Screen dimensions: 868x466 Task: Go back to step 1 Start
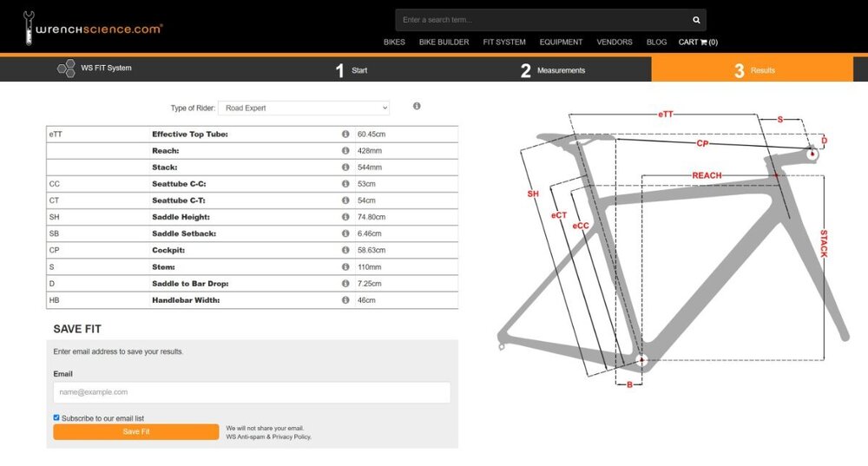tap(352, 70)
